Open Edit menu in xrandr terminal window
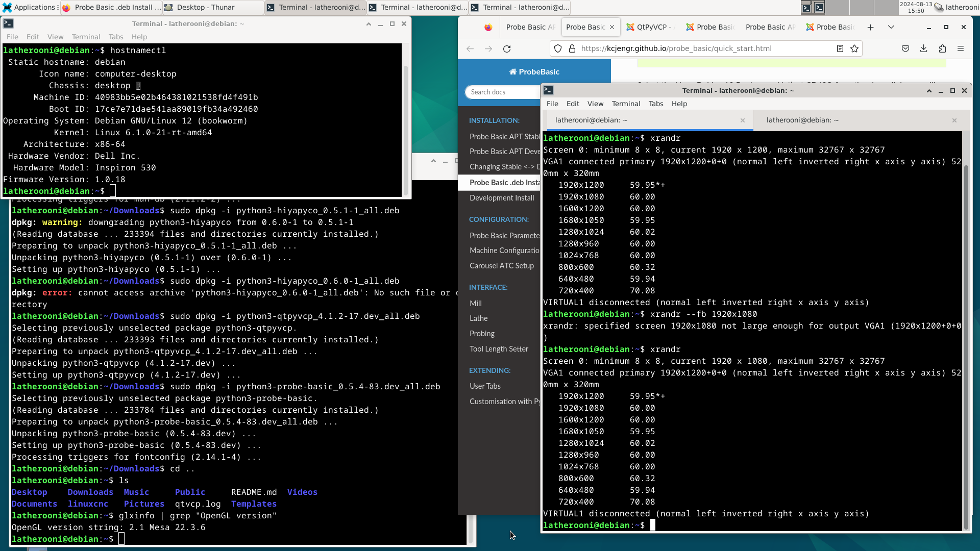The height and width of the screenshot is (551, 980). [x=573, y=104]
